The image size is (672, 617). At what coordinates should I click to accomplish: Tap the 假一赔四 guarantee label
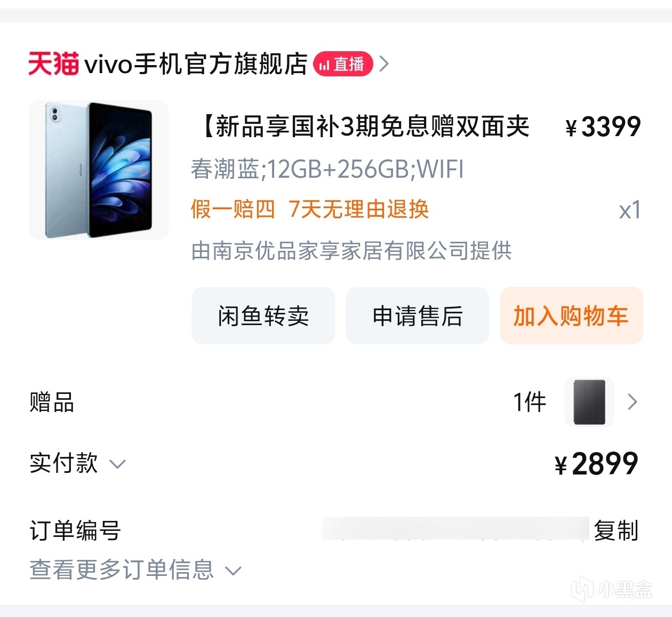233,209
